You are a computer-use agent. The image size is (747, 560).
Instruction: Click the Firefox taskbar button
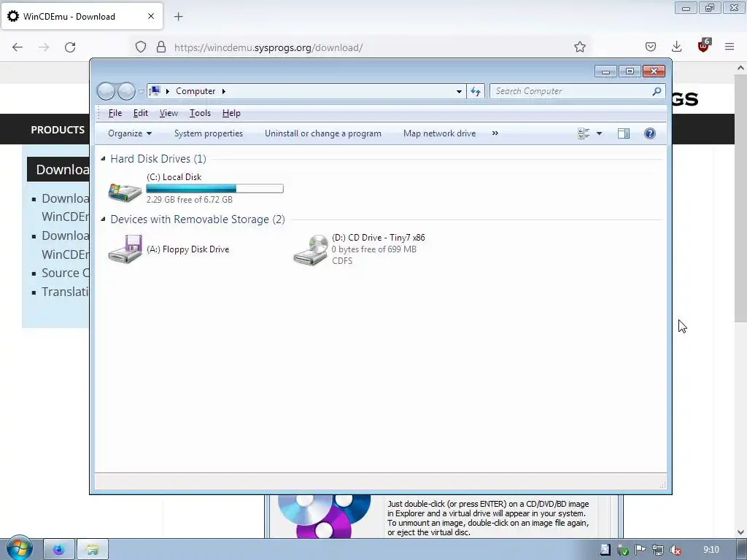(x=58, y=550)
